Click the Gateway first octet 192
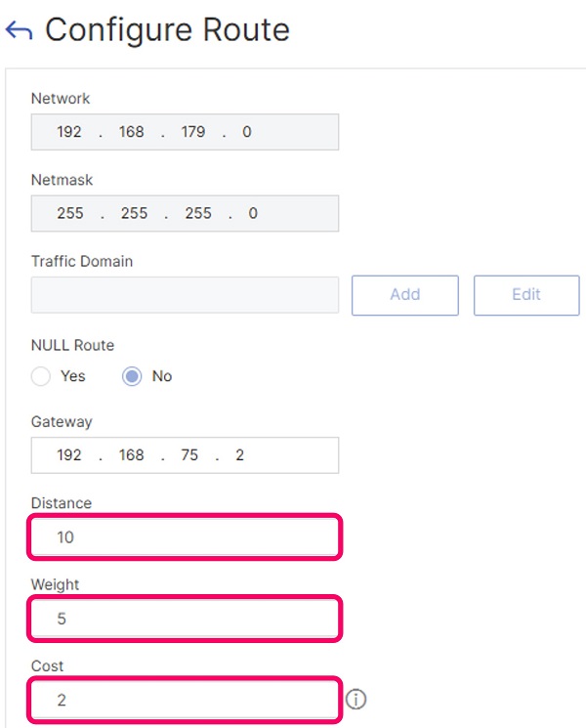Screen dimensions: 586x728 69,455
